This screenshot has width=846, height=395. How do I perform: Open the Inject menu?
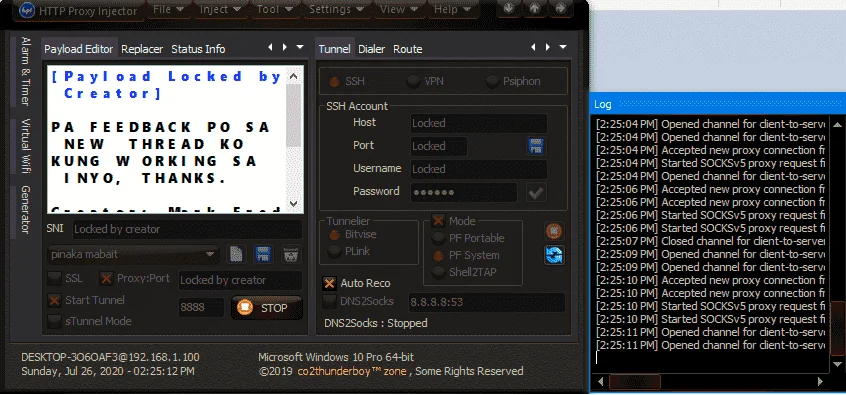click(220, 9)
